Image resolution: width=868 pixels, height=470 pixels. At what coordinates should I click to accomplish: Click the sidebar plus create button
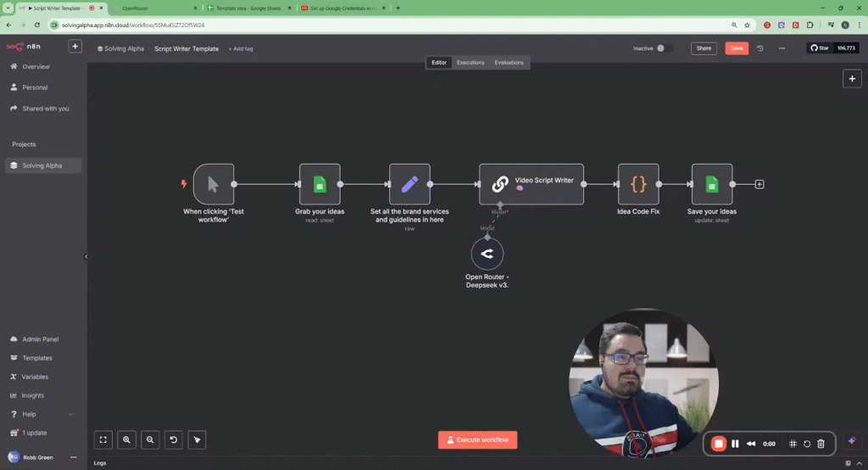coord(75,47)
